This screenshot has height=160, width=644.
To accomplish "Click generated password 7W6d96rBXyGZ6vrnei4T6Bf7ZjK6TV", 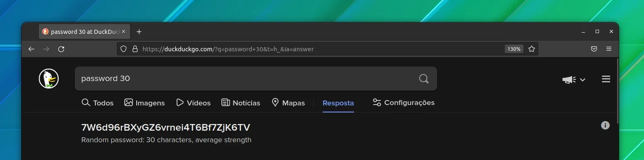I will [x=166, y=127].
